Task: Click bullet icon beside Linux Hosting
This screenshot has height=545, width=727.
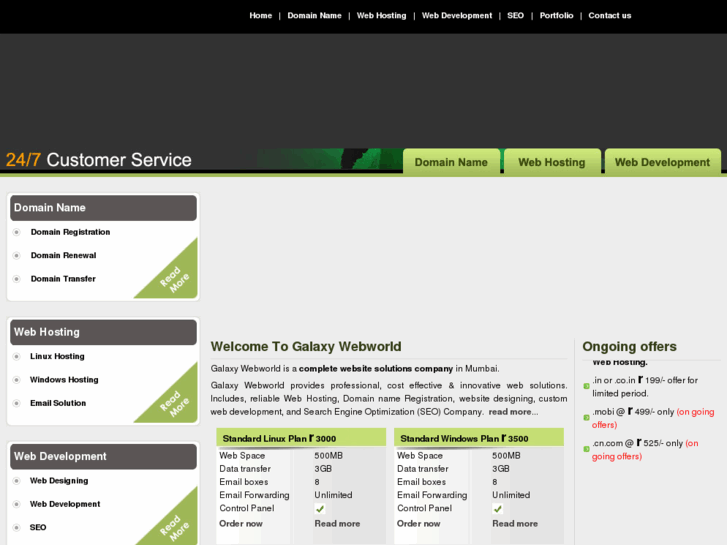Action: [x=17, y=356]
